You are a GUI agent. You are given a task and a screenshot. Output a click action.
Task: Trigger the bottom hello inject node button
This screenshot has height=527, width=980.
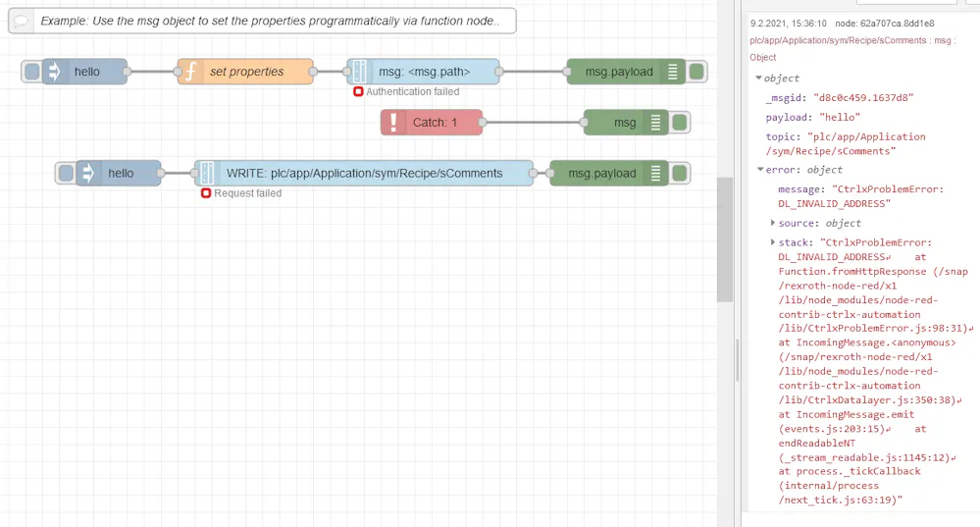click(x=65, y=173)
